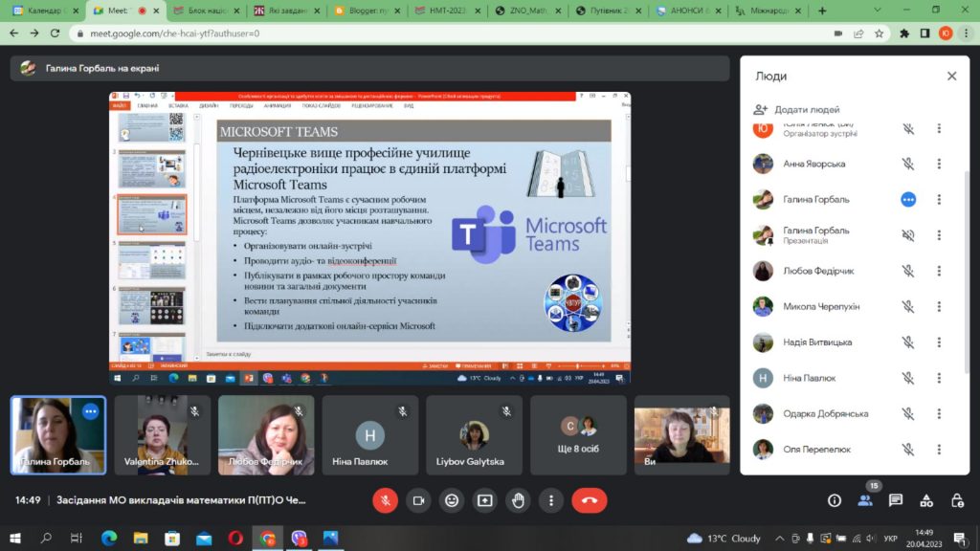980x551 pixels.
Task: Open more actions on the Презентація row
Action: pyautogui.click(x=939, y=235)
